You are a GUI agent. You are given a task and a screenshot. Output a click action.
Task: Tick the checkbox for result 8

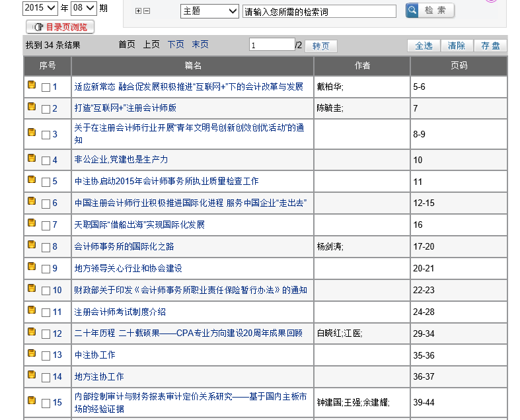(x=46, y=248)
